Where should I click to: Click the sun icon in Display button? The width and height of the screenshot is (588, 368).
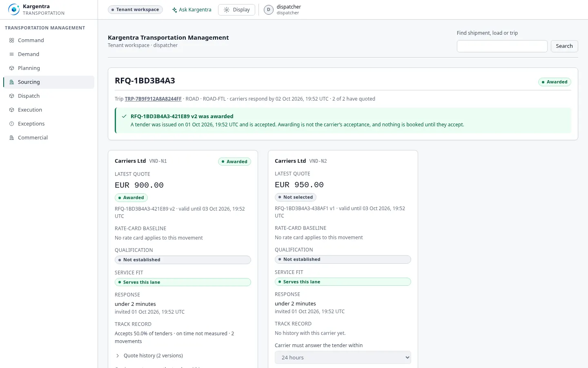coord(227,10)
